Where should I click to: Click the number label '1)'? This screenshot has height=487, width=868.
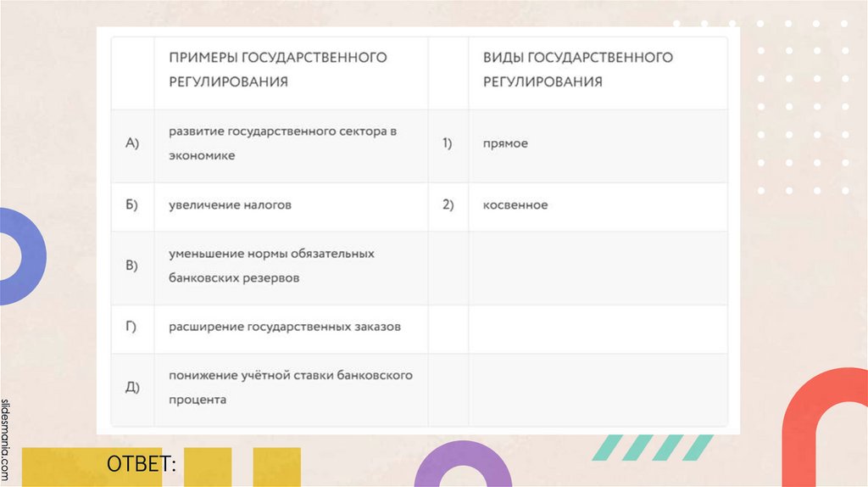tap(448, 143)
